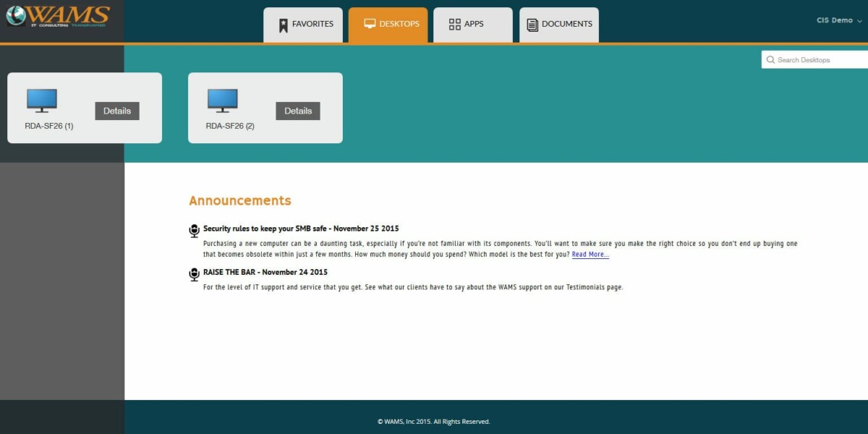Select 'RAISE THE BAR - November 24 2015' headline
This screenshot has width=868, height=434.
coord(265,272)
